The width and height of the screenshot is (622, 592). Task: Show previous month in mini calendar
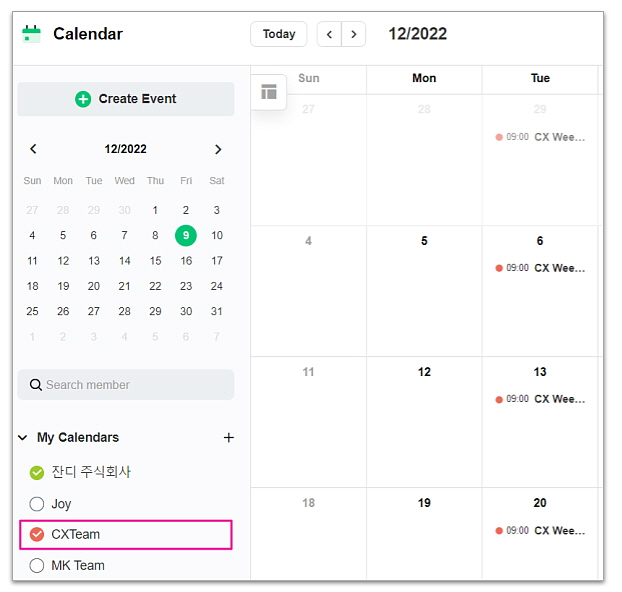[33, 149]
